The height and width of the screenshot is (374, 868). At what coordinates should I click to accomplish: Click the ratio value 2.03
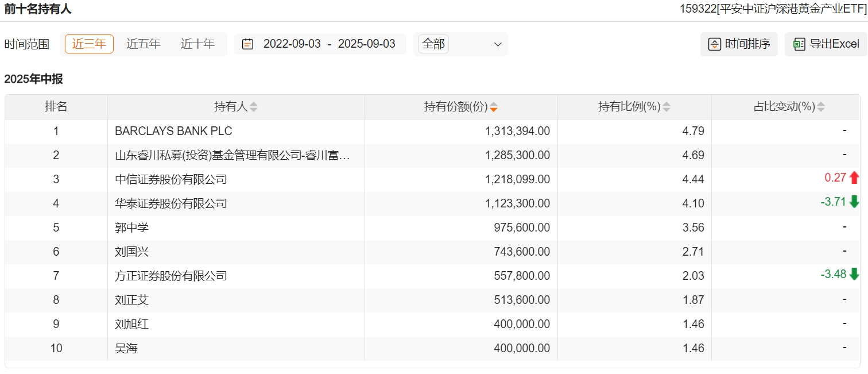click(694, 276)
